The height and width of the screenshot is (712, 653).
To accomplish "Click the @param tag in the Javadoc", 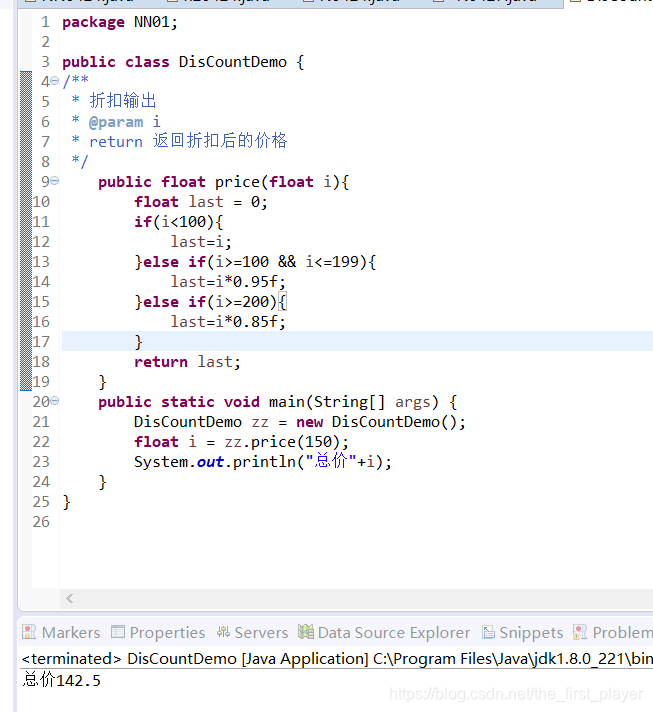I will tap(116, 122).
